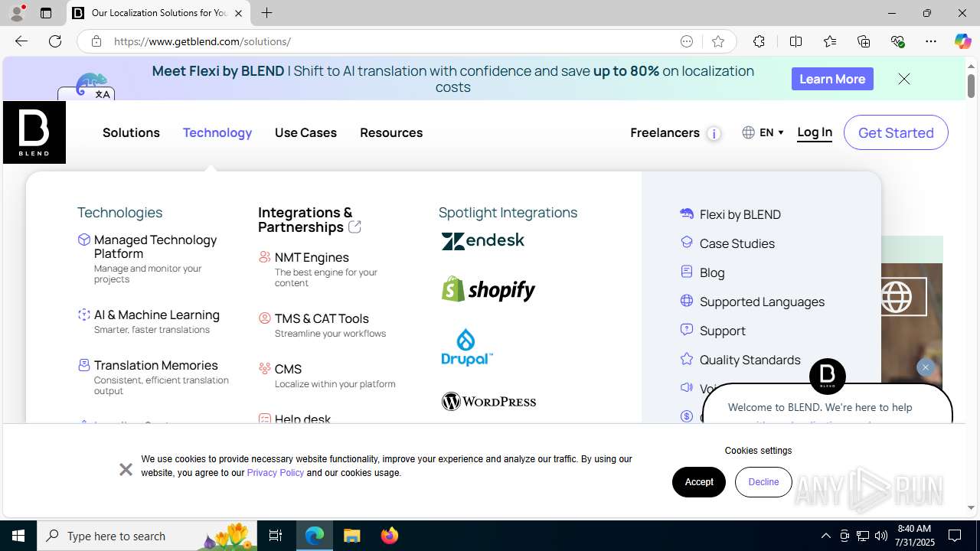Viewport: 980px width, 551px height.
Task: Open the Technology menu
Action: 217,132
